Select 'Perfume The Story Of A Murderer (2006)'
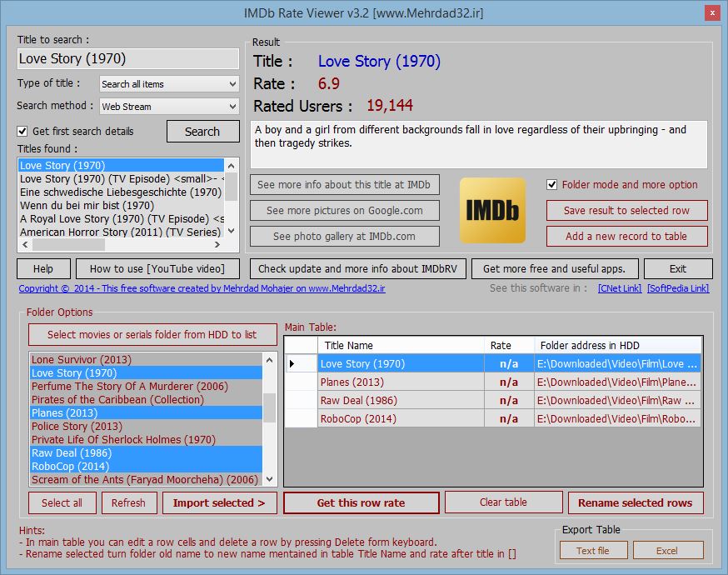 tap(147, 387)
